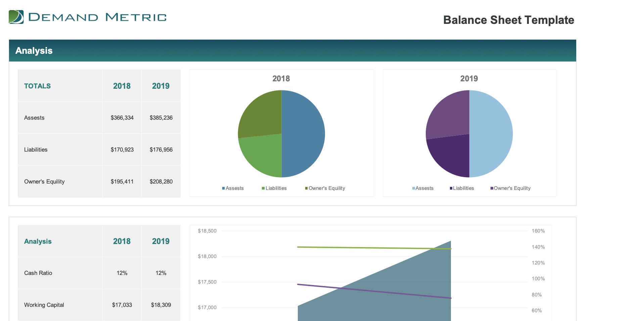Click the Working Capital row label

pos(44,305)
